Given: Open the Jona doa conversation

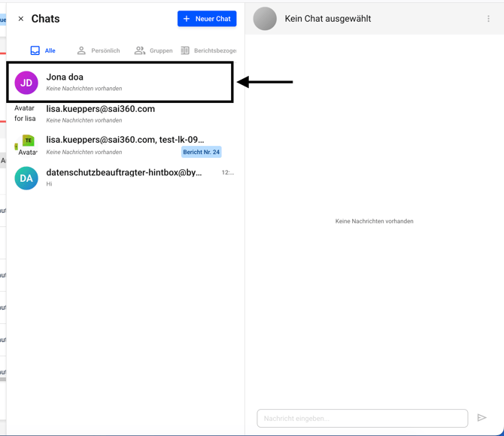Looking at the screenshot, I should pyautogui.click(x=128, y=82).
